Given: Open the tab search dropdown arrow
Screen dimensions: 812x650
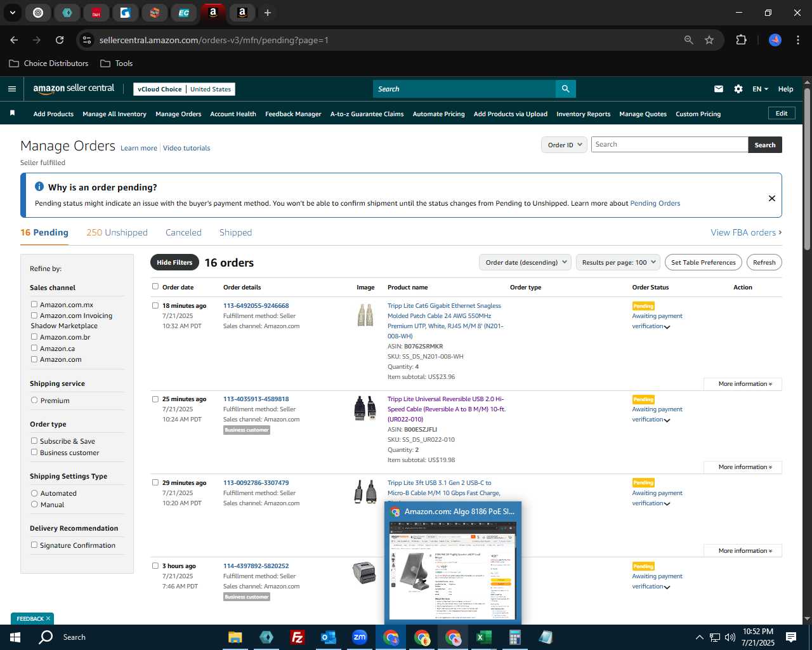Looking at the screenshot, I should 12,13.
